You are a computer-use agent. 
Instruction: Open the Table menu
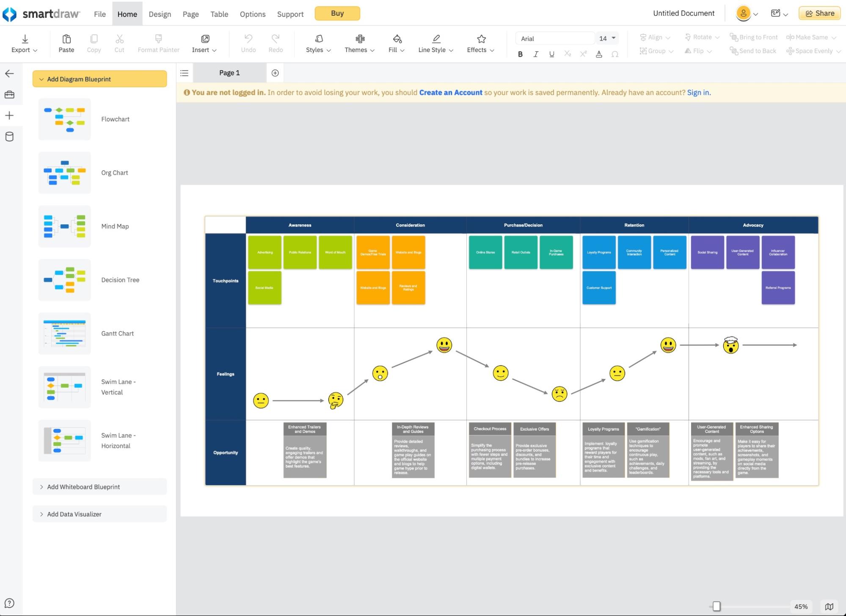(x=219, y=14)
